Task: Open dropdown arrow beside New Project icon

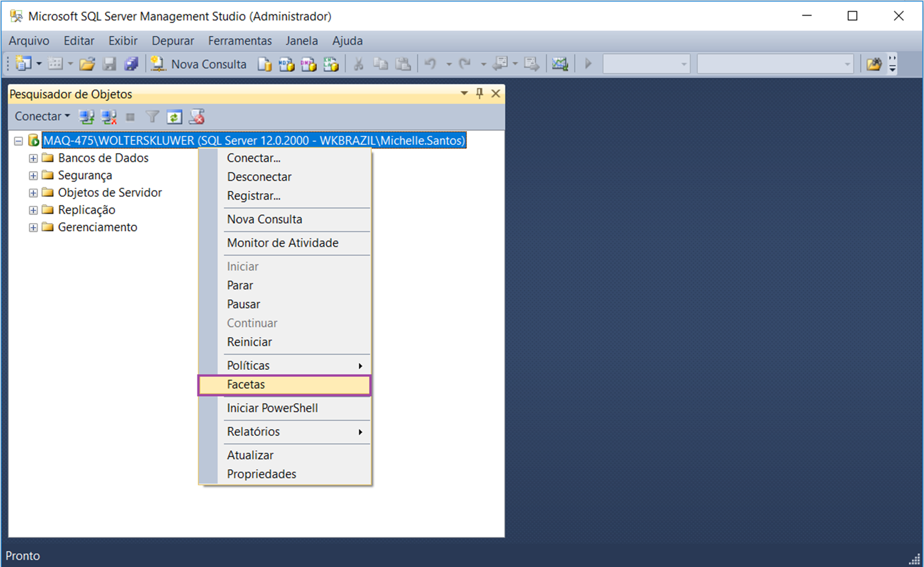Action: (x=39, y=64)
